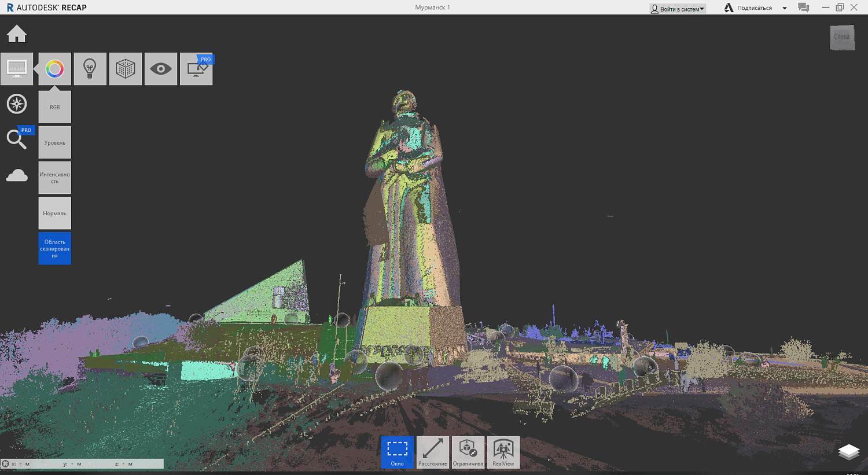The height and width of the screenshot is (475, 868).
Task: Select the Ограничива limit box tool
Action: coord(468,452)
